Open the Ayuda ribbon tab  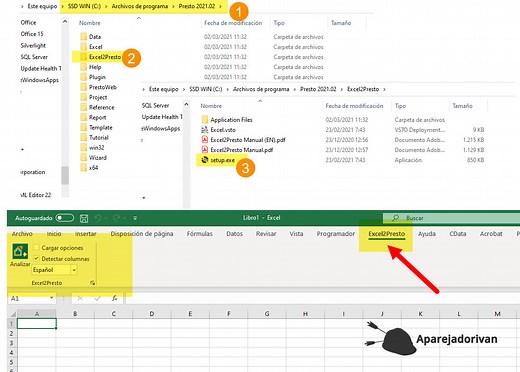[427, 234]
